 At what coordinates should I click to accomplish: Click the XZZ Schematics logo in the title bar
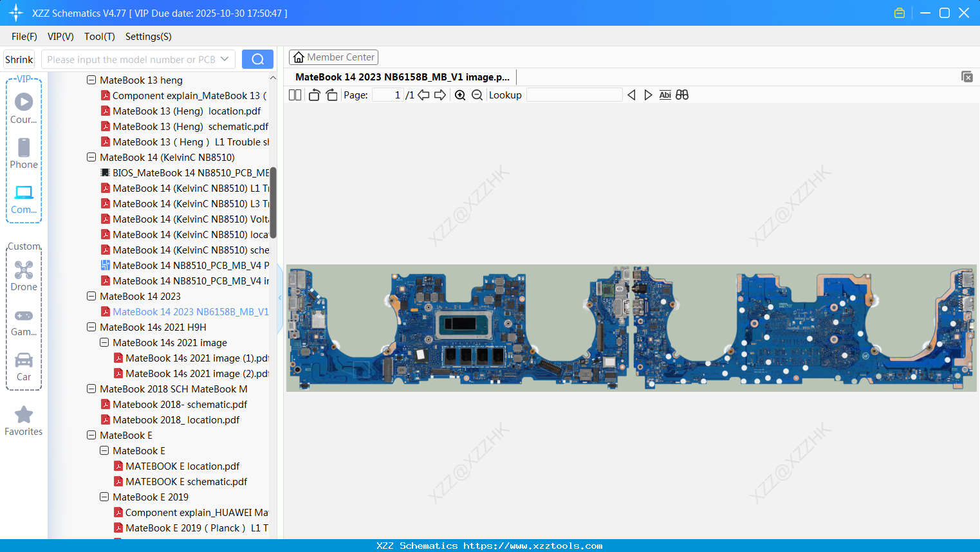click(x=16, y=13)
